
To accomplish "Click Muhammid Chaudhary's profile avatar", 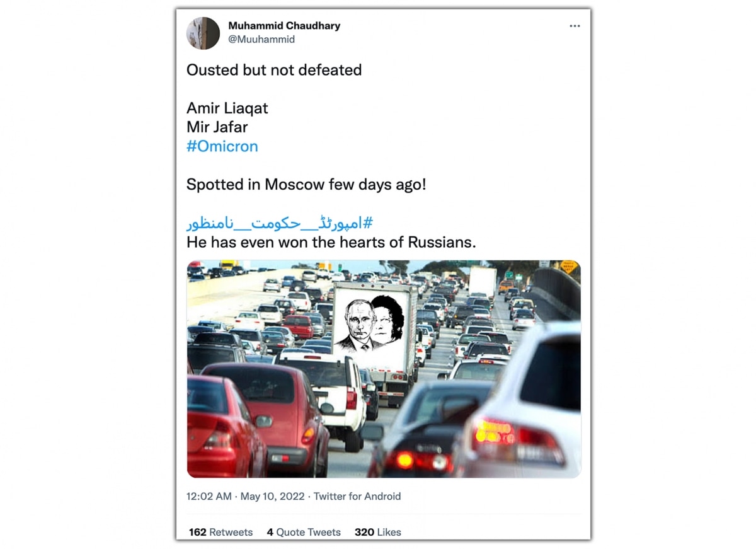I will tap(203, 33).
